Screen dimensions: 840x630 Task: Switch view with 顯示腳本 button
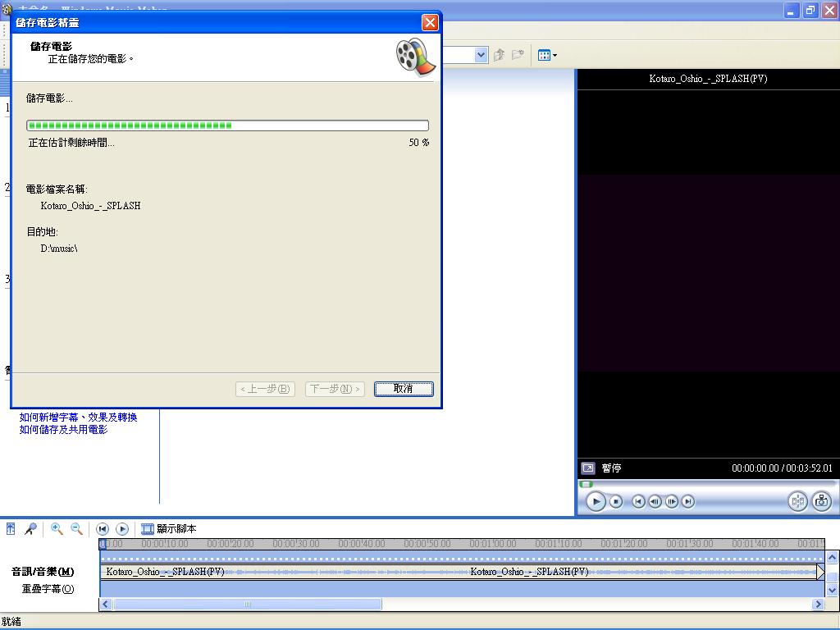[169, 529]
